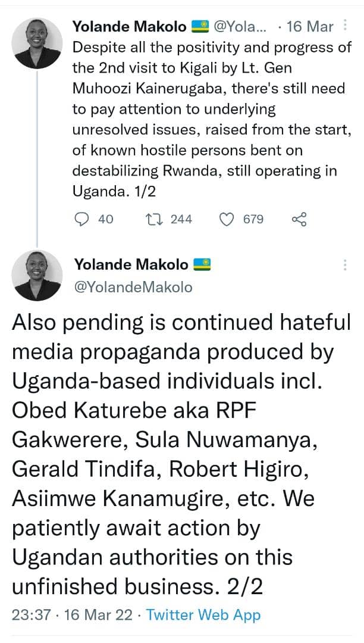Image resolution: width=364 pixels, height=643 pixels.
Task: View the 244 retweets count
Action: coord(181,220)
